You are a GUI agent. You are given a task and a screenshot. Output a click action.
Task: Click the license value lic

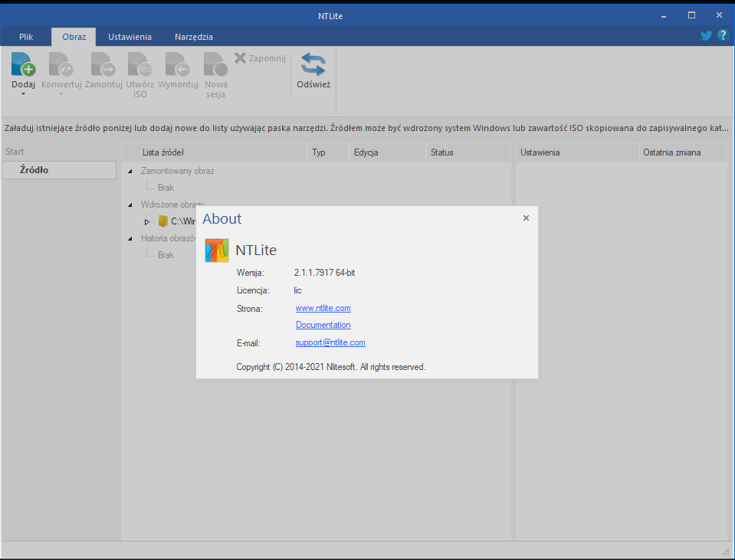point(297,290)
